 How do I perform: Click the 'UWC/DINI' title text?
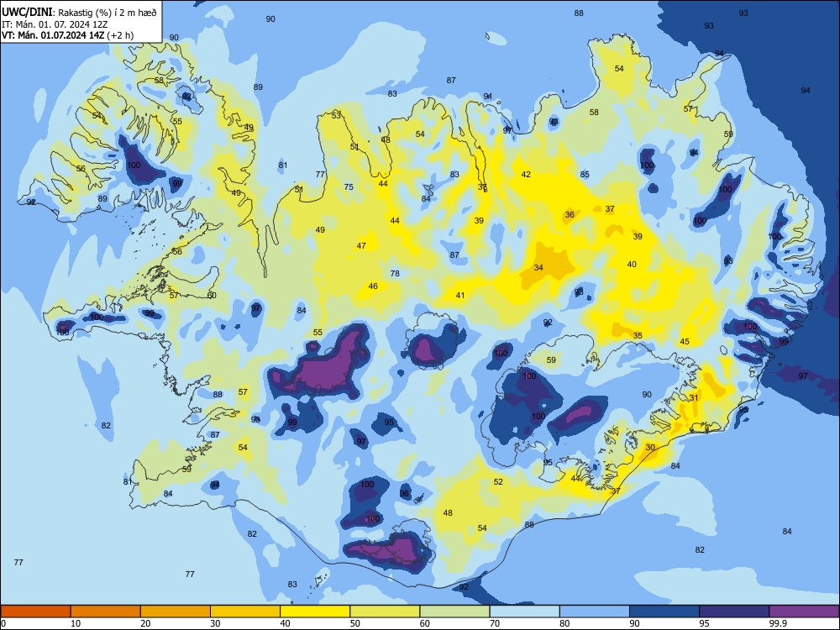[28, 12]
